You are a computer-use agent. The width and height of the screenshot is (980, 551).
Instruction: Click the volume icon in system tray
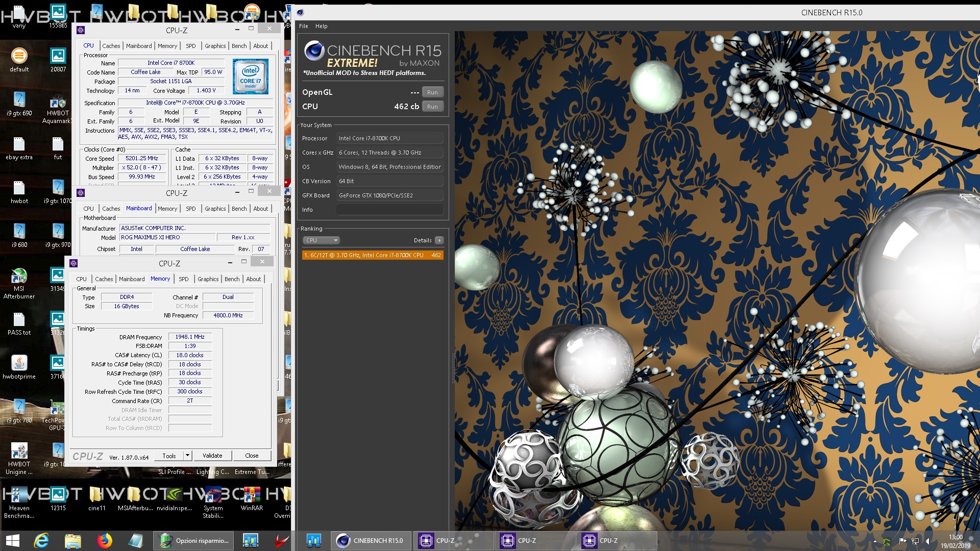927,541
